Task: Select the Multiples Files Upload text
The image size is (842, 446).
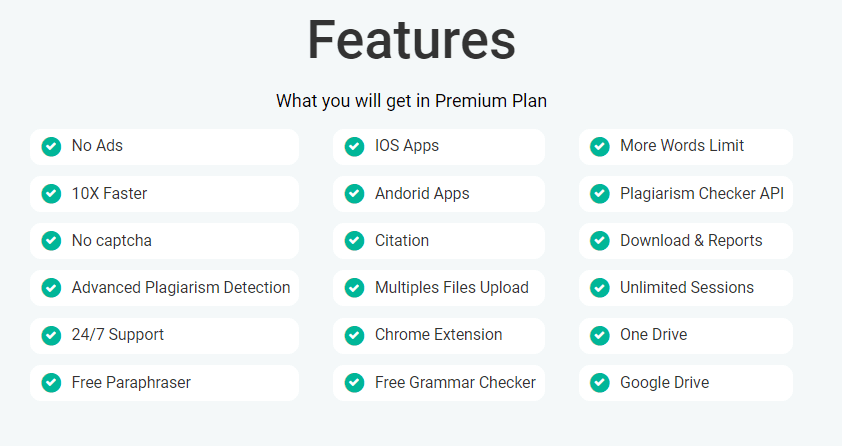Action: coord(452,288)
